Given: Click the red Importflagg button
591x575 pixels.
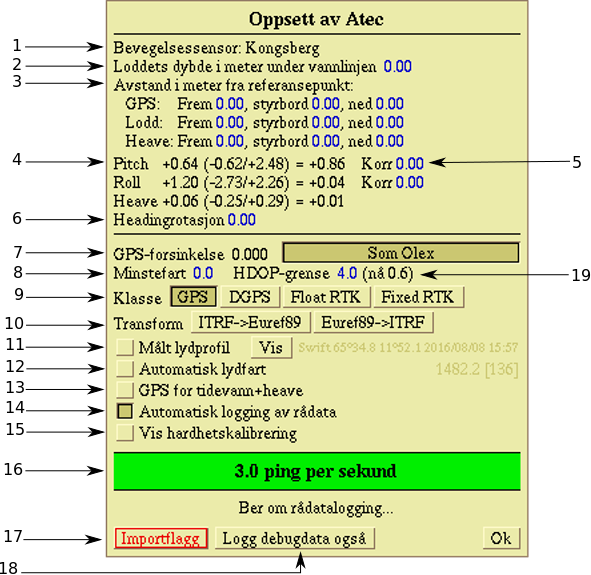Looking at the screenshot, I should click(161, 538).
